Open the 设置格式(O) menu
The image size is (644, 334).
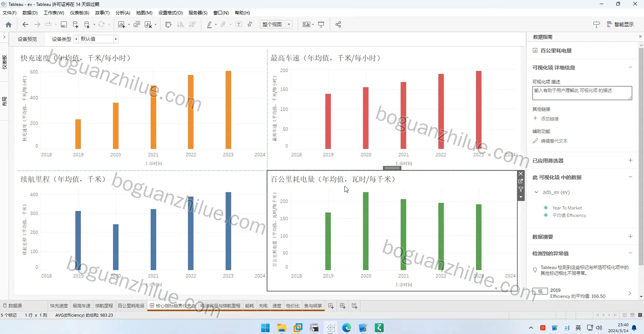(x=171, y=13)
